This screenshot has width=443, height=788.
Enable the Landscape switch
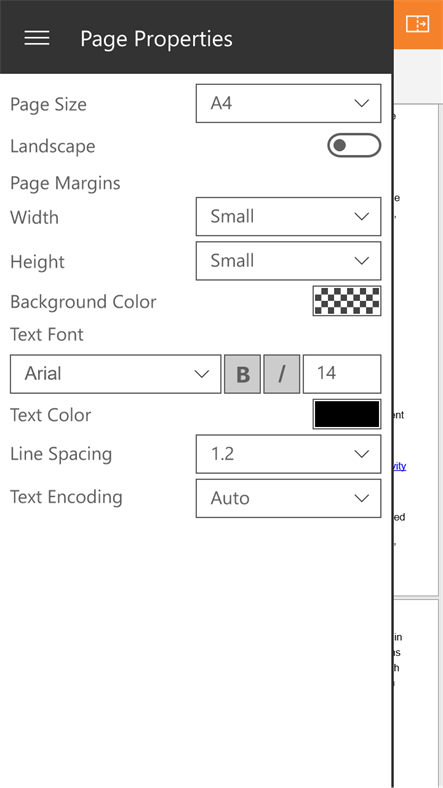point(354,146)
